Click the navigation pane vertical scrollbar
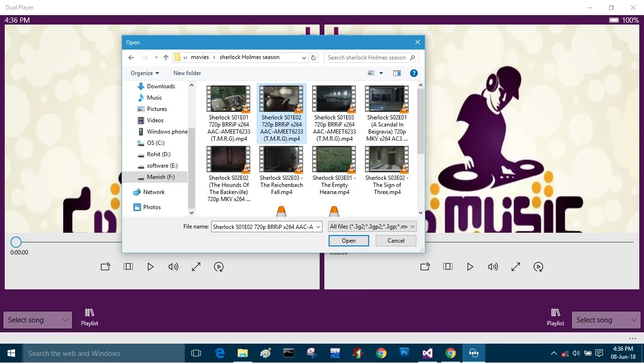Image resolution: width=644 pixels, height=363 pixels. [191, 168]
